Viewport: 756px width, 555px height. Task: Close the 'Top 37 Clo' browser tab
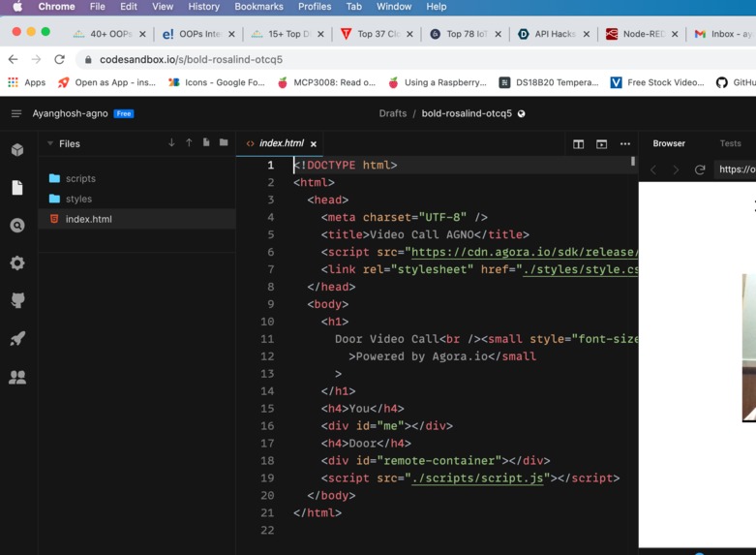(409, 34)
